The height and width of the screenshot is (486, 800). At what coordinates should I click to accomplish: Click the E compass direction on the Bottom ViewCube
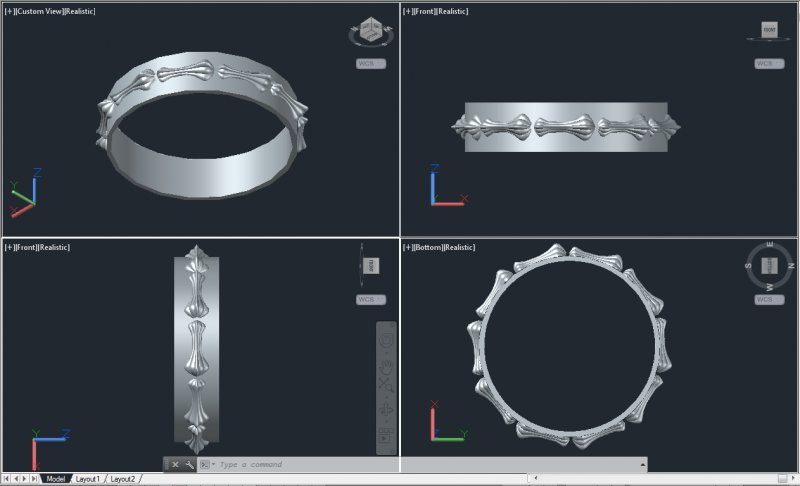tap(769, 245)
